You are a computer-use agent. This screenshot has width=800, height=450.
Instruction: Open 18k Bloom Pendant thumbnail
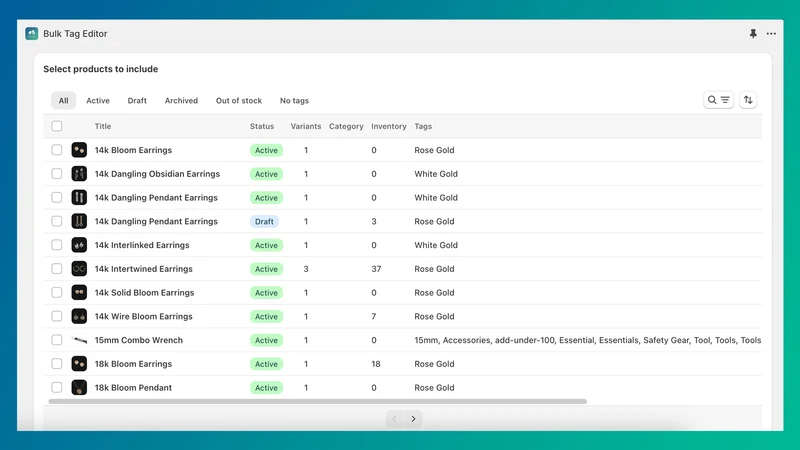pos(79,388)
